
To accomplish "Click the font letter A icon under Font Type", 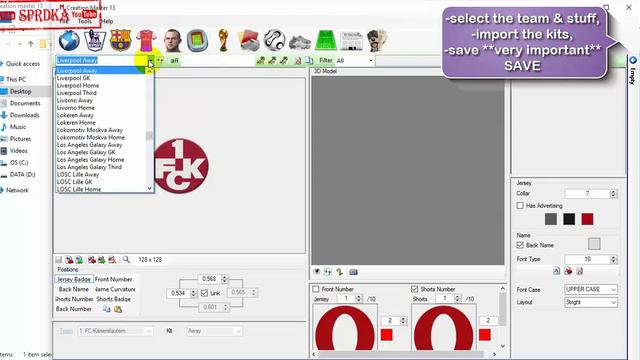I will 557,271.
